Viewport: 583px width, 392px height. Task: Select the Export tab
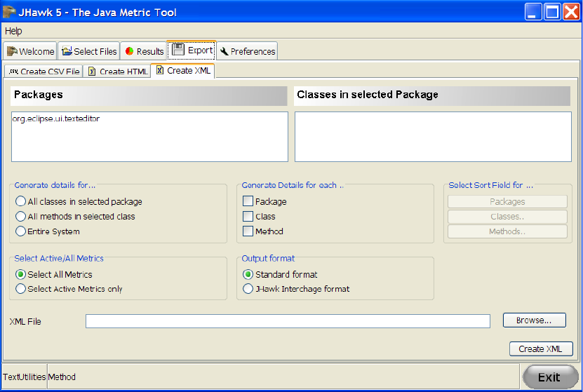tap(192, 50)
